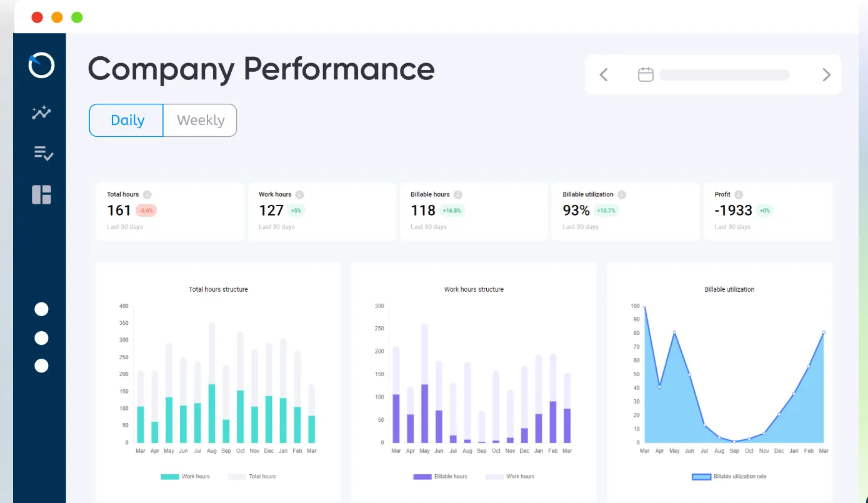Switch to the Daily tab

[126, 120]
